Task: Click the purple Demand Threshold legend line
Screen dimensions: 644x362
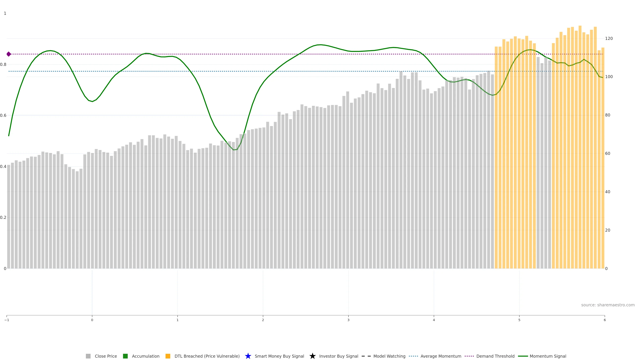Action: coord(469,356)
